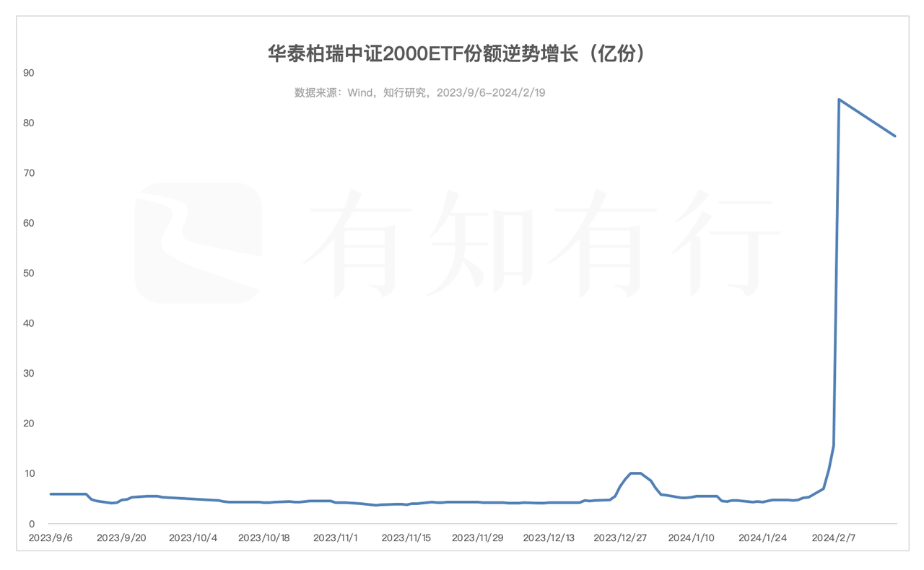Select the 2024/1/10 x-axis date label

(691, 538)
